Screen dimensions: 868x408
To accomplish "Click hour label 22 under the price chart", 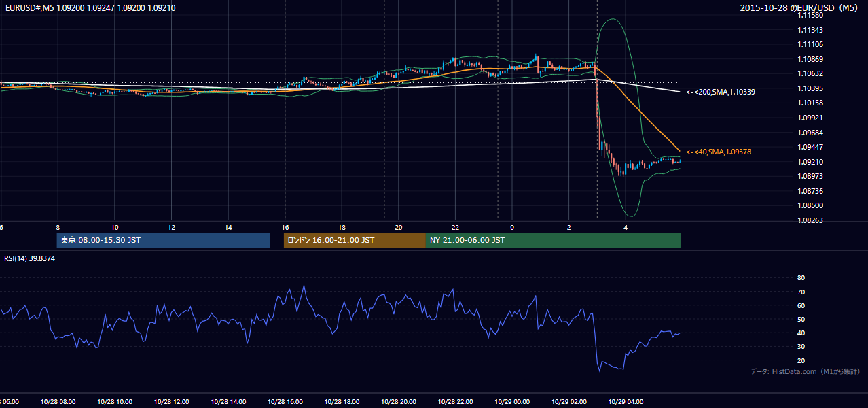I will click(455, 227).
